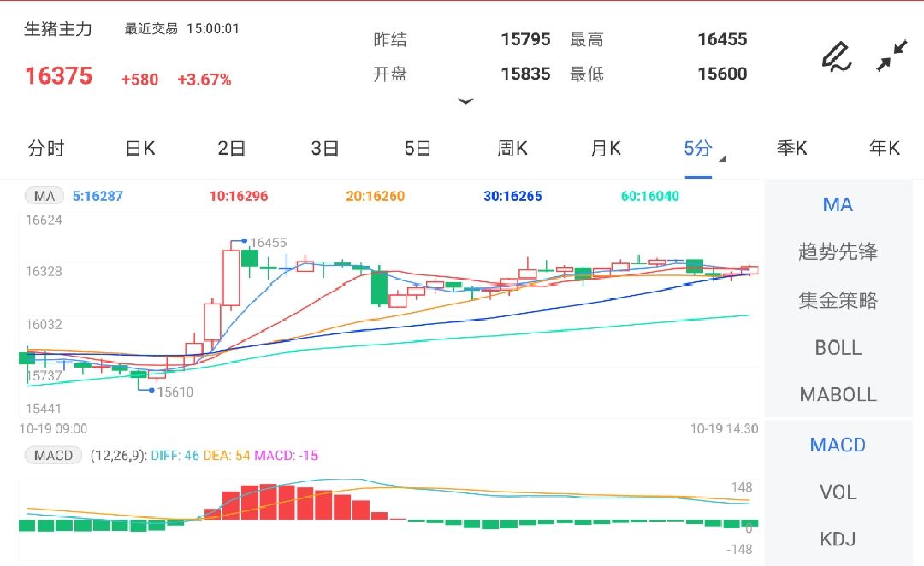924x566 pixels.
Task: Open the drawing pen tool
Action: tap(837, 56)
